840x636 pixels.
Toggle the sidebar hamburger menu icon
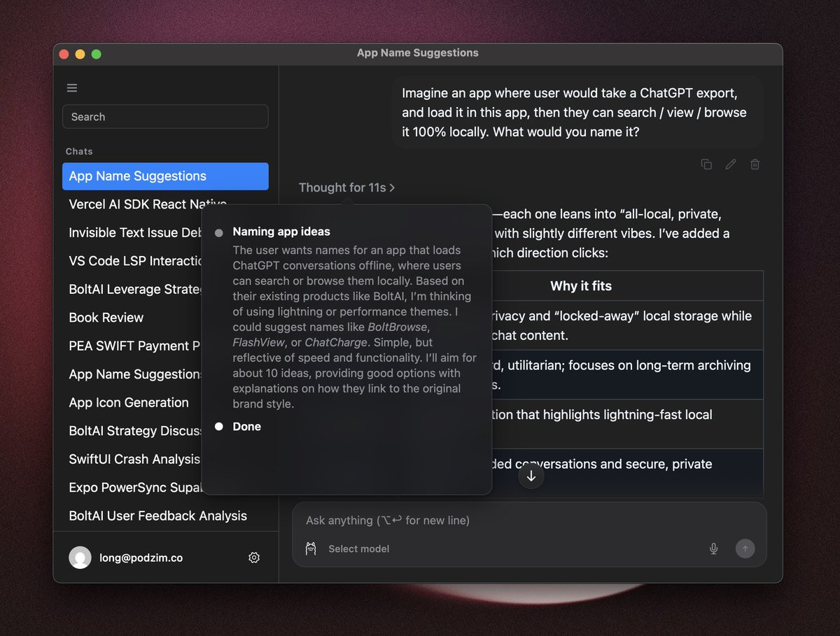pos(72,88)
